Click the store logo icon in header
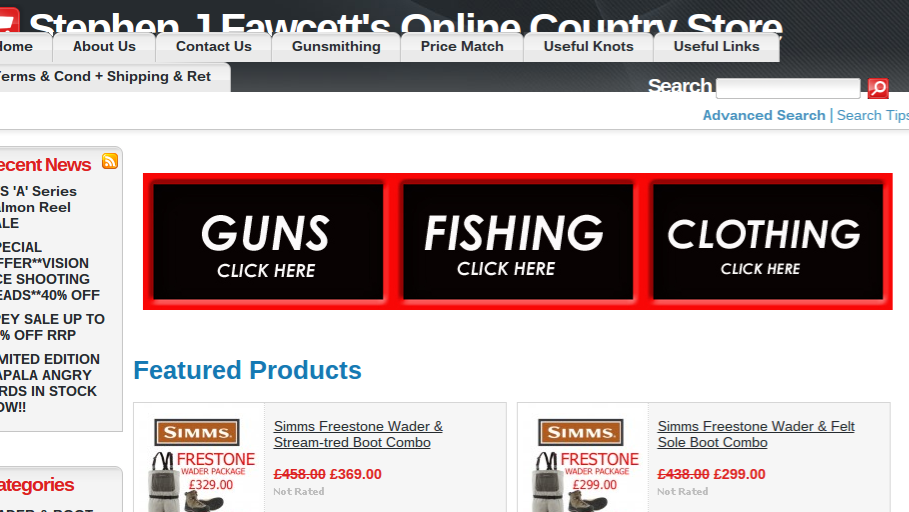909x512 pixels. pos(10,21)
